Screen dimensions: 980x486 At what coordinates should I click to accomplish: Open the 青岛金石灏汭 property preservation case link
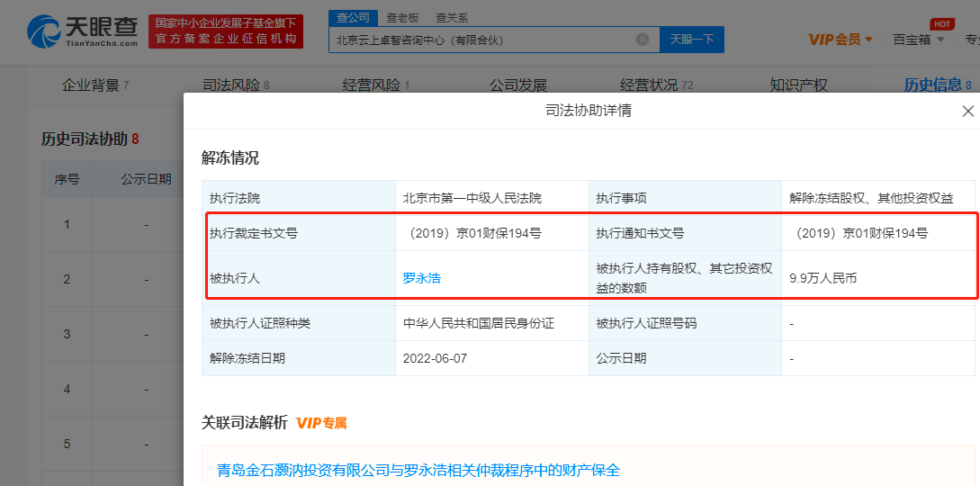click(x=418, y=470)
